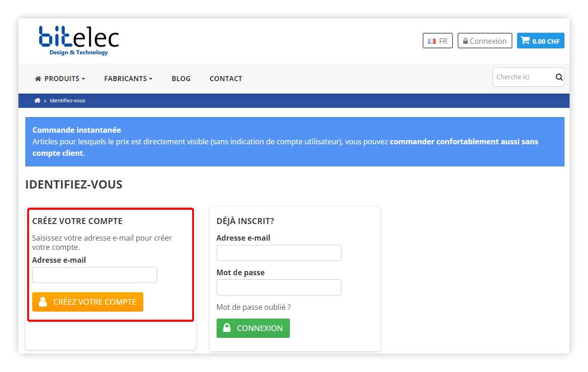Click the person icon on Créez votre compte

pyautogui.click(x=42, y=301)
